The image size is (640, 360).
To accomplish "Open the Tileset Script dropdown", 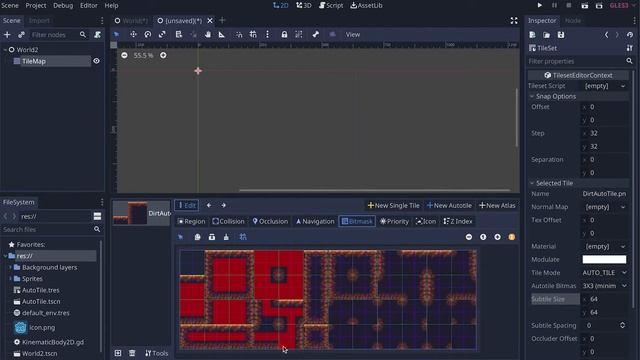I will [x=604, y=86].
